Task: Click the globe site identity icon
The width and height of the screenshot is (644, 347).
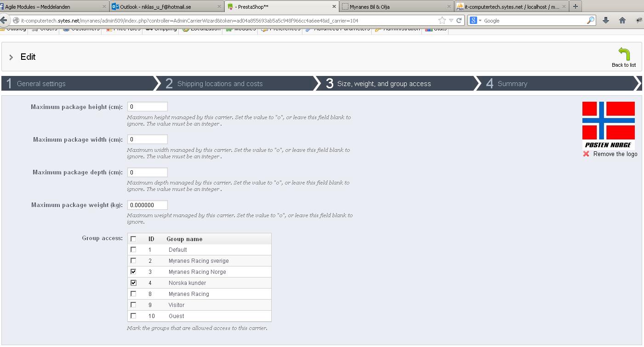Action: [16, 20]
